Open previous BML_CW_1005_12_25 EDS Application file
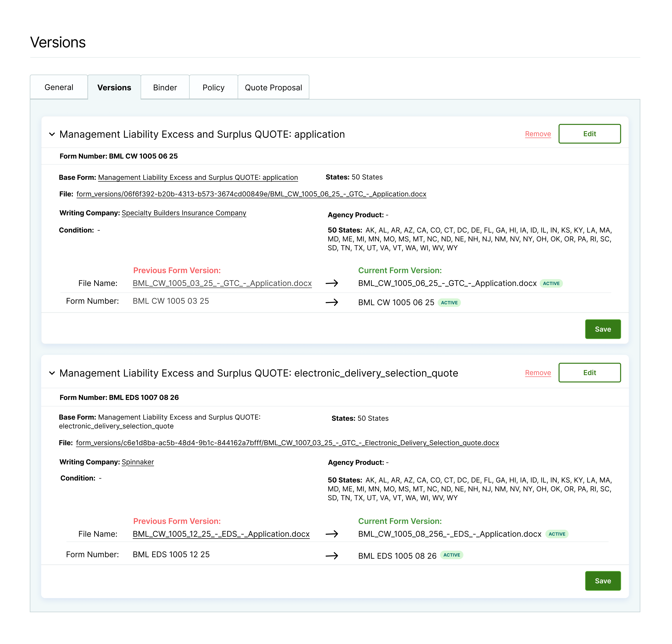Image resolution: width=672 pixels, height=644 pixels. (x=221, y=534)
